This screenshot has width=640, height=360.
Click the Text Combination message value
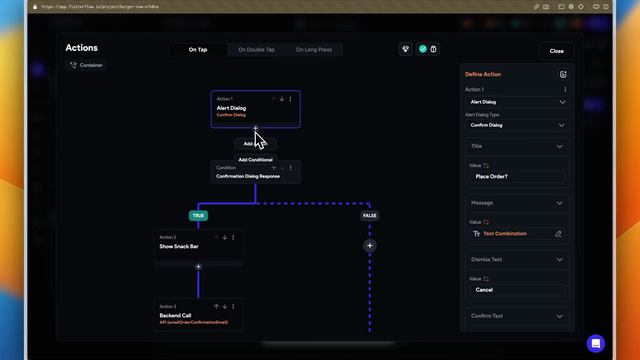click(505, 234)
